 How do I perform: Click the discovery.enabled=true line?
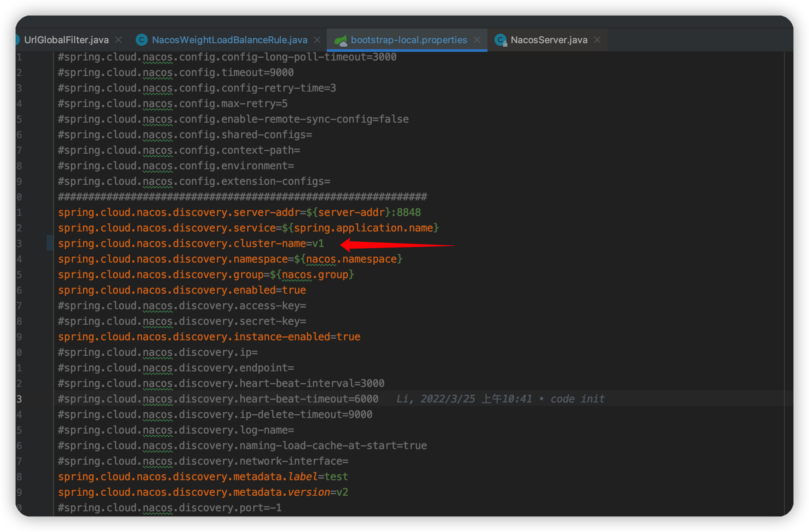click(x=182, y=290)
